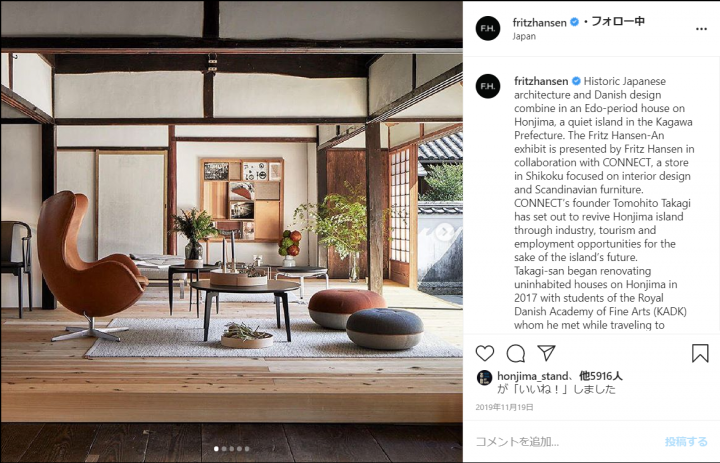Like the post with heart icon
The height and width of the screenshot is (463, 720).
(x=484, y=353)
